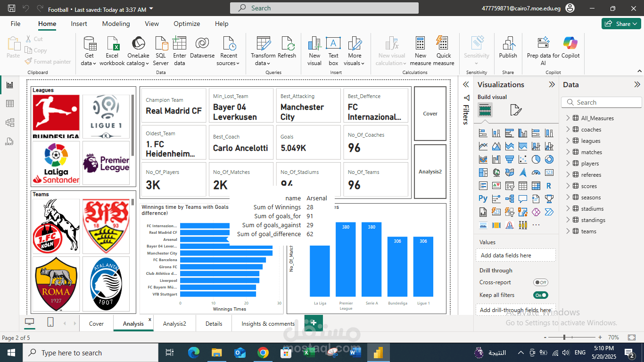Choose the line chart visual
Image resolution: width=644 pixels, height=362 pixels.
coord(483,146)
